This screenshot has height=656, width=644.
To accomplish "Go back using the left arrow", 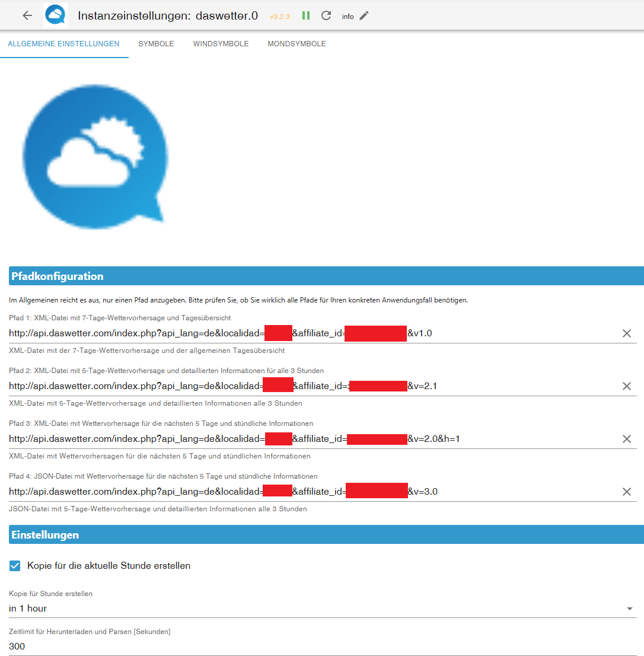I will point(27,16).
